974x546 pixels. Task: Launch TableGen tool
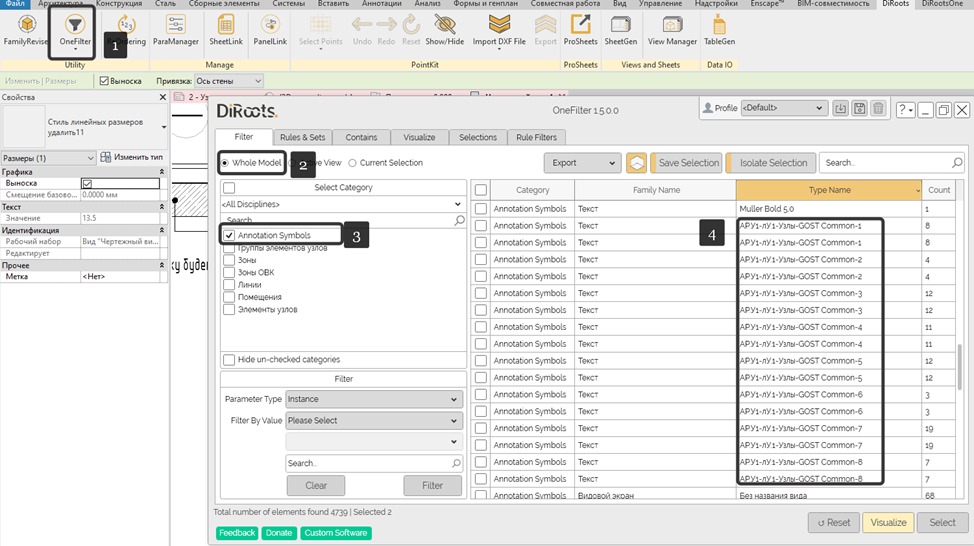[x=719, y=30]
